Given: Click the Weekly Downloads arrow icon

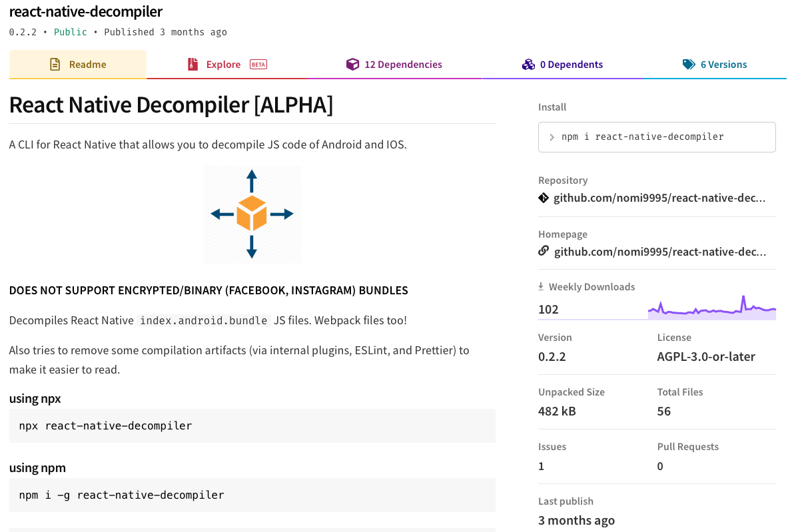Looking at the screenshot, I should (541, 286).
